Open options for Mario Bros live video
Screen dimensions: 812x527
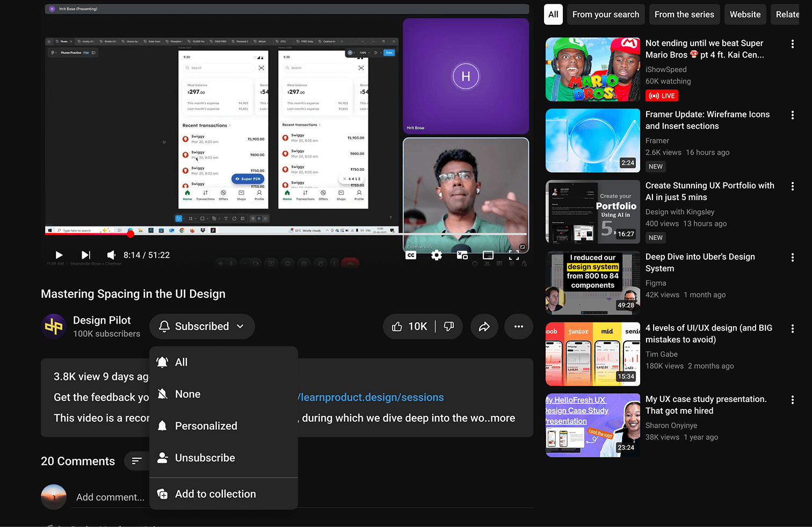792,44
